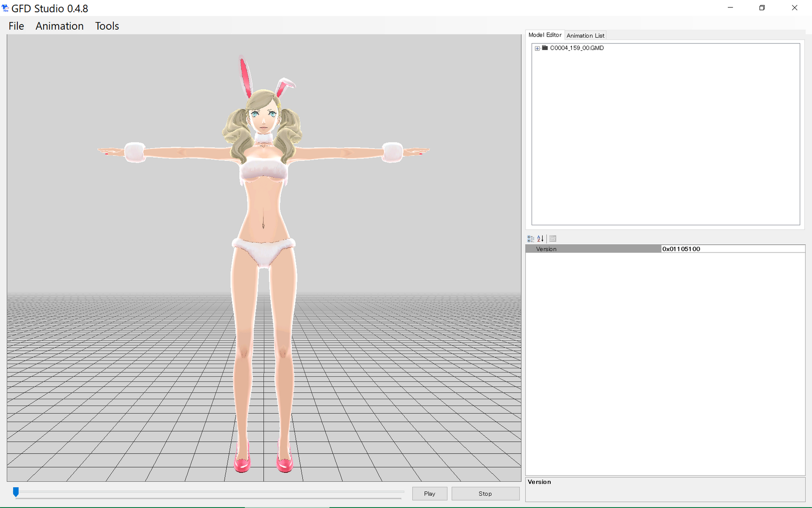This screenshot has width=812, height=508.
Task: Switch to the Animation List tab
Action: point(586,35)
